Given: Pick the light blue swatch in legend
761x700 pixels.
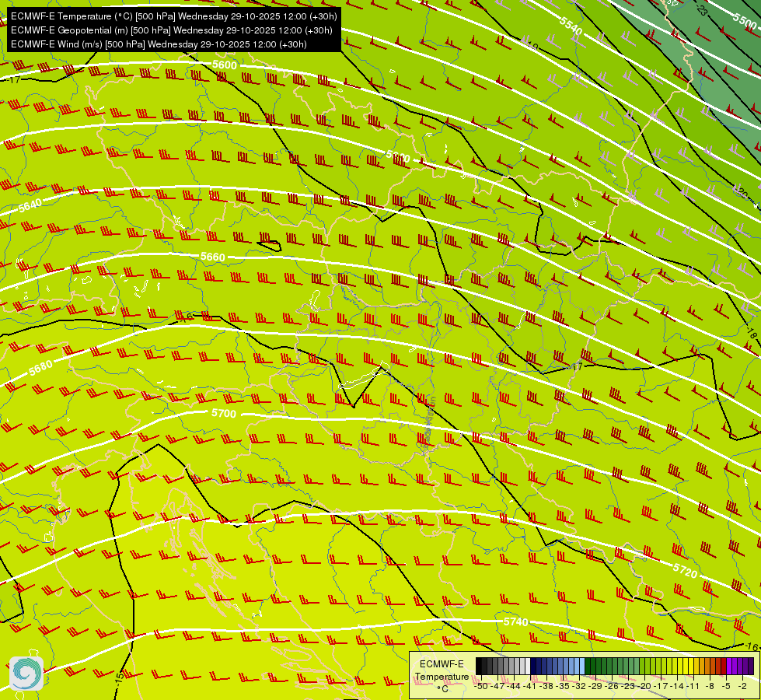Looking at the screenshot, I should [x=582, y=666].
